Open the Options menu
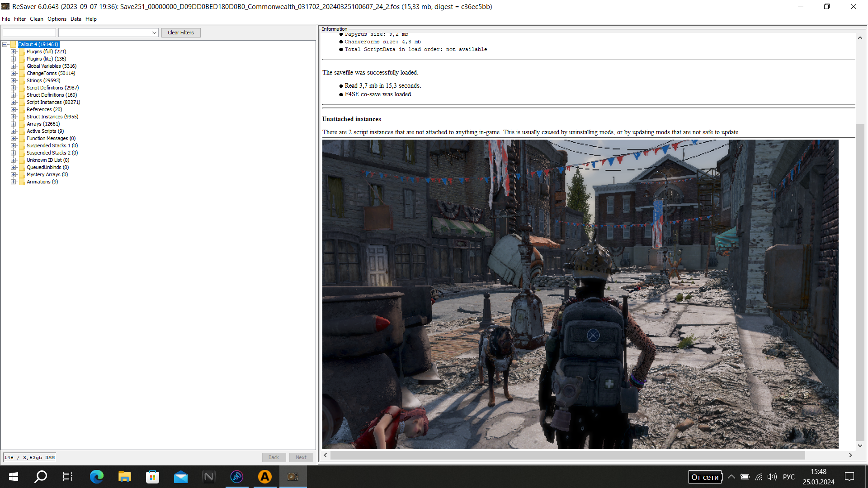This screenshot has height=488, width=868. [57, 19]
